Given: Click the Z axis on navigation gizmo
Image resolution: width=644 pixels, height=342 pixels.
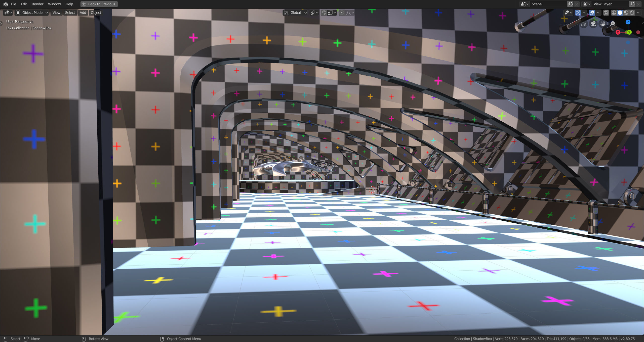Looking at the screenshot, I should pyautogui.click(x=628, y=22).
